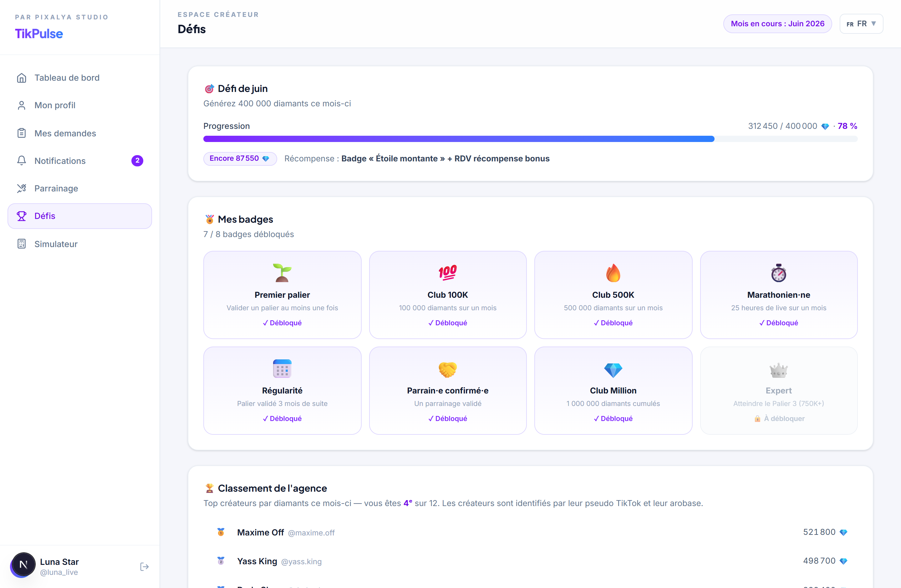The image size is (901, 588).
Task: Select the active Défis menu item
Action: coord(80,216)
